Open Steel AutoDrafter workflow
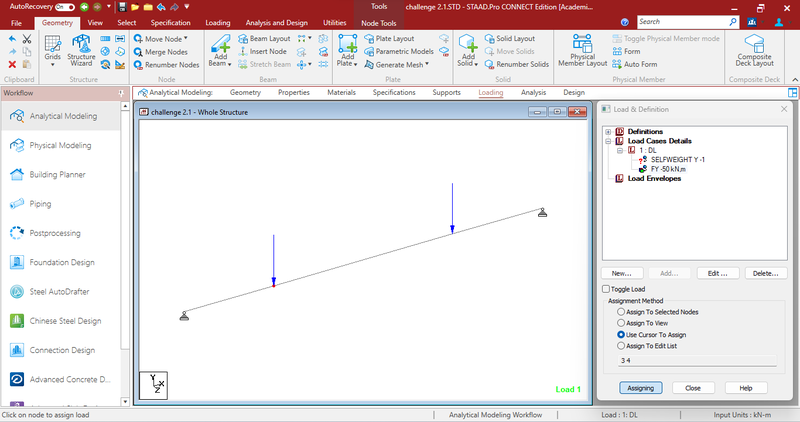This screenshot has height=422, width=800. click(61, 291)
